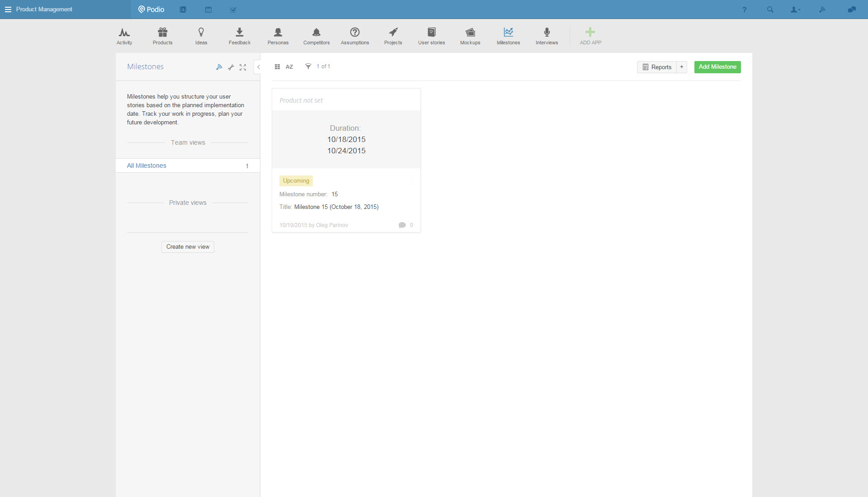Open the Competitors app icon
The width and height of the screenshot is (868, 497).
tap(316, 36)
